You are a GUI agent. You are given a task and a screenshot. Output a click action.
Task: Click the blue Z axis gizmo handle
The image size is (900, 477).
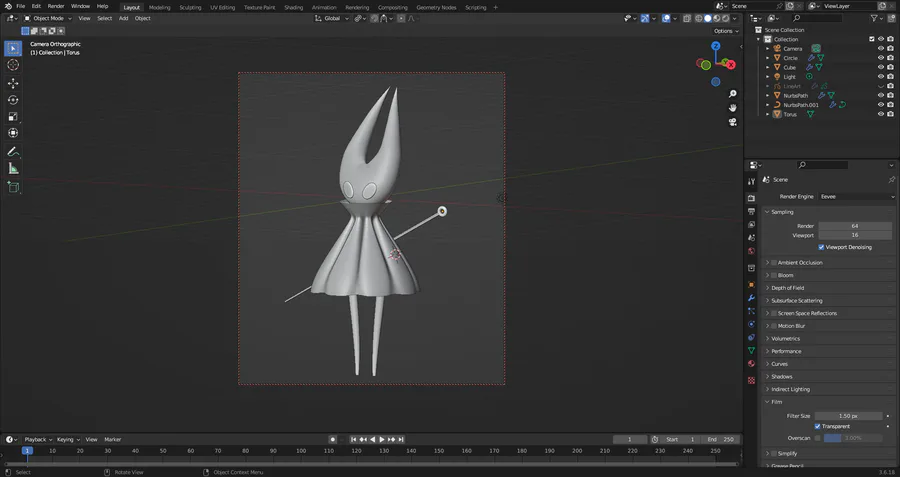pyautogui.click(x=716, y=45)
